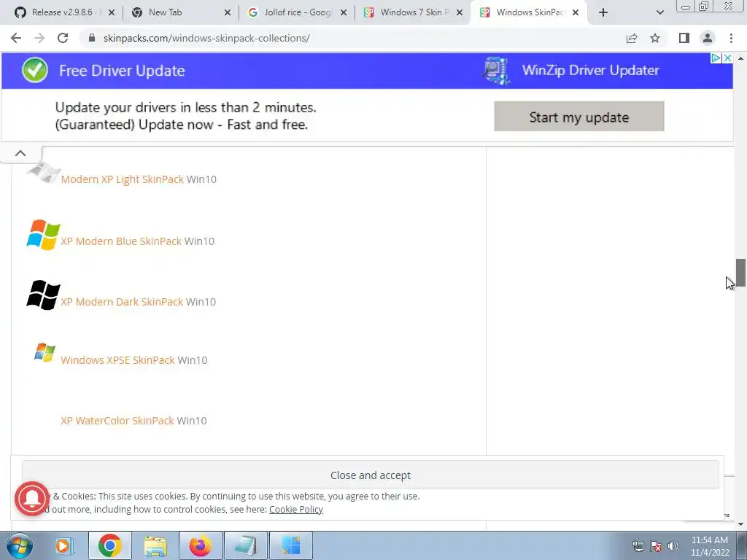Switch to the Windows 7 Skin tab
The height and width of the screenshot is (560, 747).
click(x=411, y=12)
